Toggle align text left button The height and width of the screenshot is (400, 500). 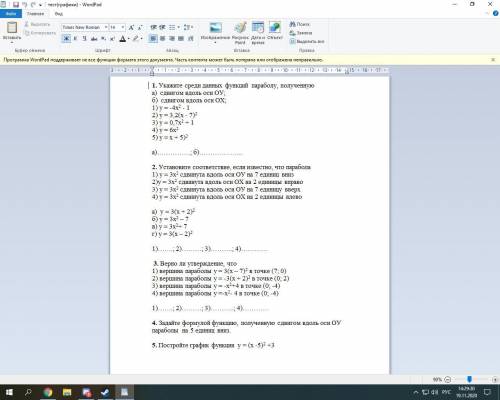(153, 39)
